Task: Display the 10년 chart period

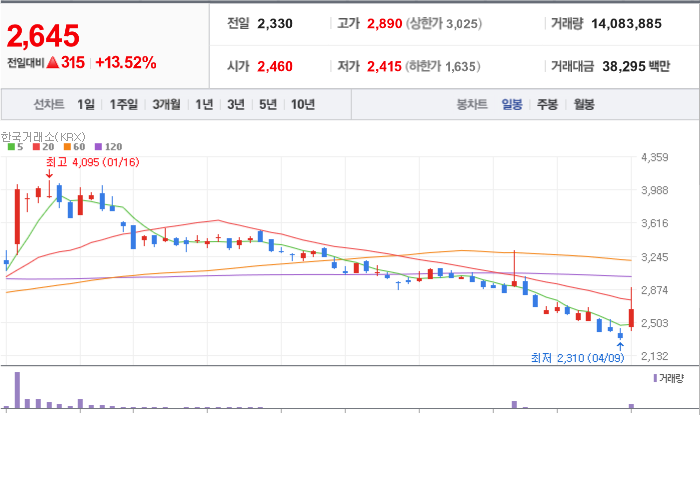Action: (303, 104)
